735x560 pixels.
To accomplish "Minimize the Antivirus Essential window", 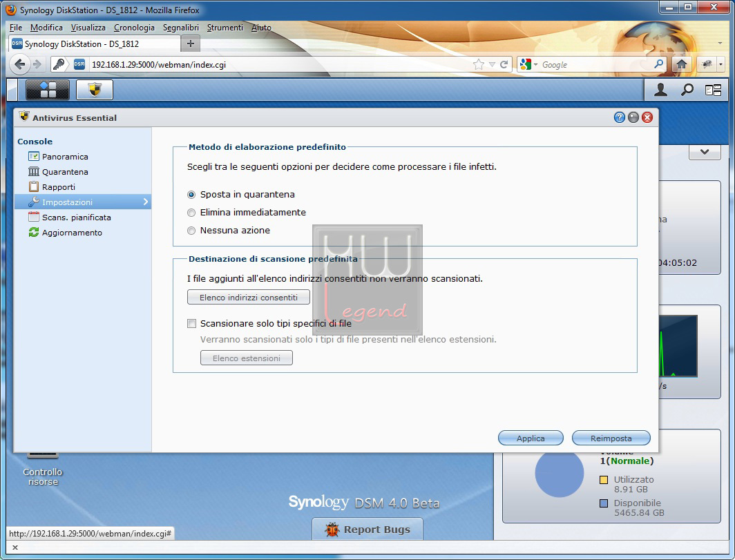I will pyautogui.click(x=633, y=117).
